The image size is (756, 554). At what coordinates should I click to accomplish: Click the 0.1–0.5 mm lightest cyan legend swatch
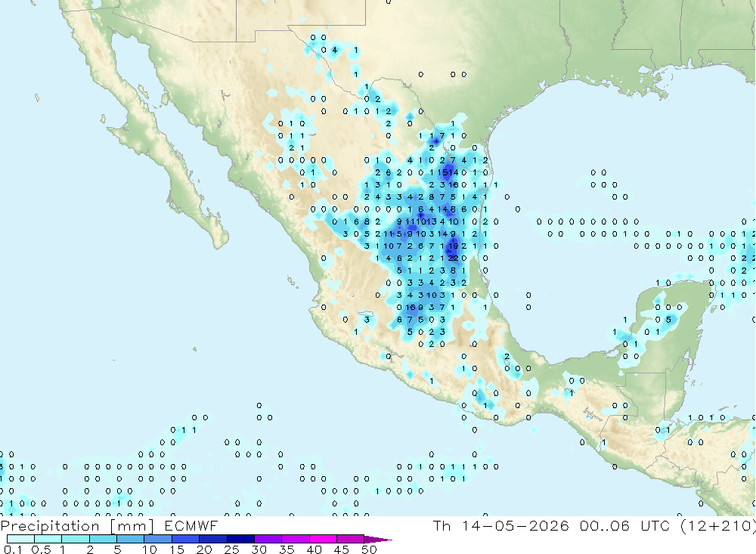coord(20,539)
